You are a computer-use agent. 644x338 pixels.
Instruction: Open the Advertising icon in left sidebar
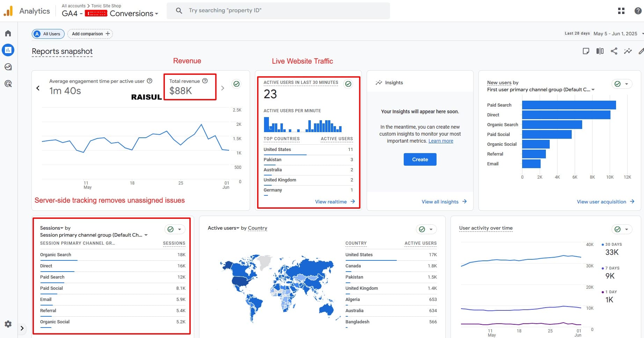[x=8, y=84]
